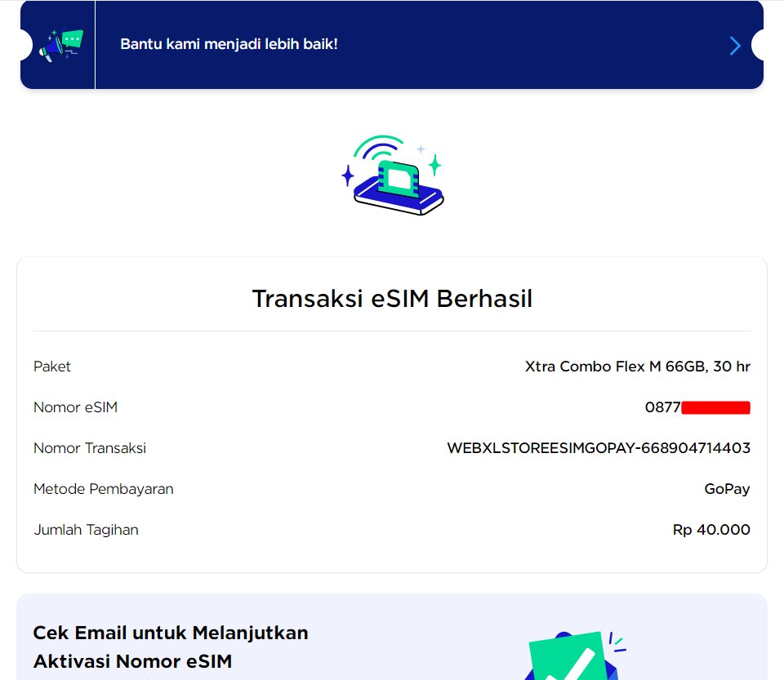Select transaction number WEBXLSTOREESIMGOPAY-668904714403
The height and width of the screenshot is (680, 784).
[599, 447]
